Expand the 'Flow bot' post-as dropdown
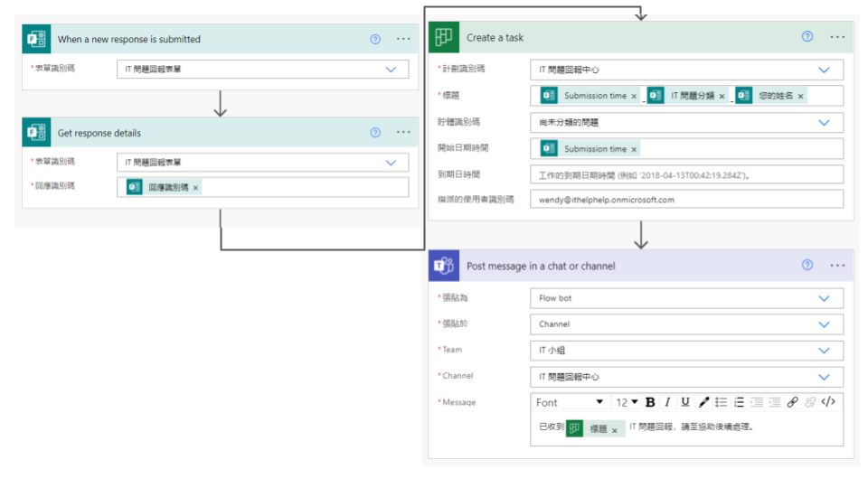Image resolution: width=868 pixels, height=488 pixels. [x=825, y=298]
